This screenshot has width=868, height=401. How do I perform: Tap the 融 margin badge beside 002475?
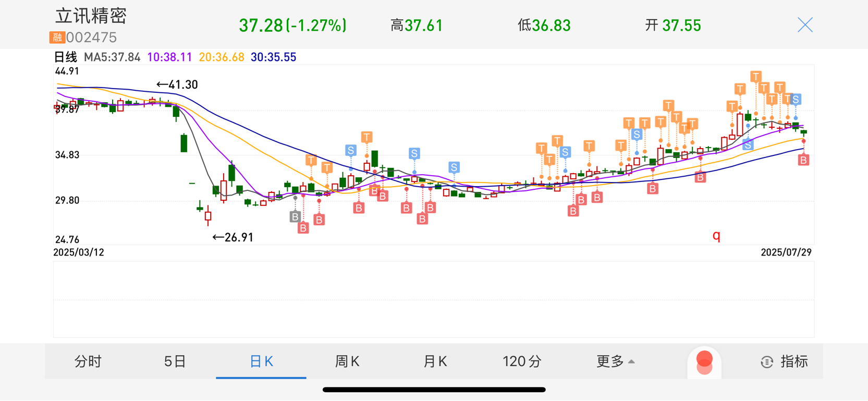(57, 37)
